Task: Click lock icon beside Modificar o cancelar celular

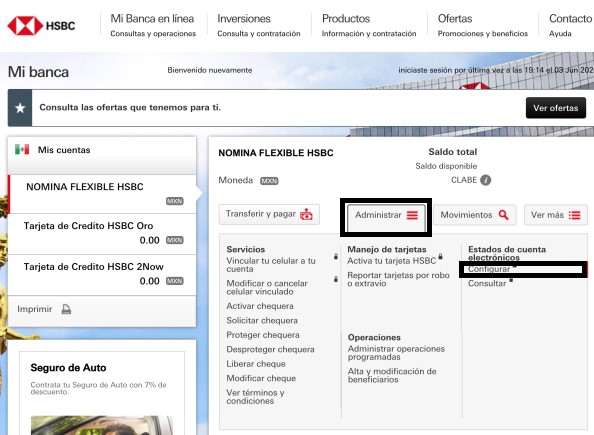Action: [336, 279]
